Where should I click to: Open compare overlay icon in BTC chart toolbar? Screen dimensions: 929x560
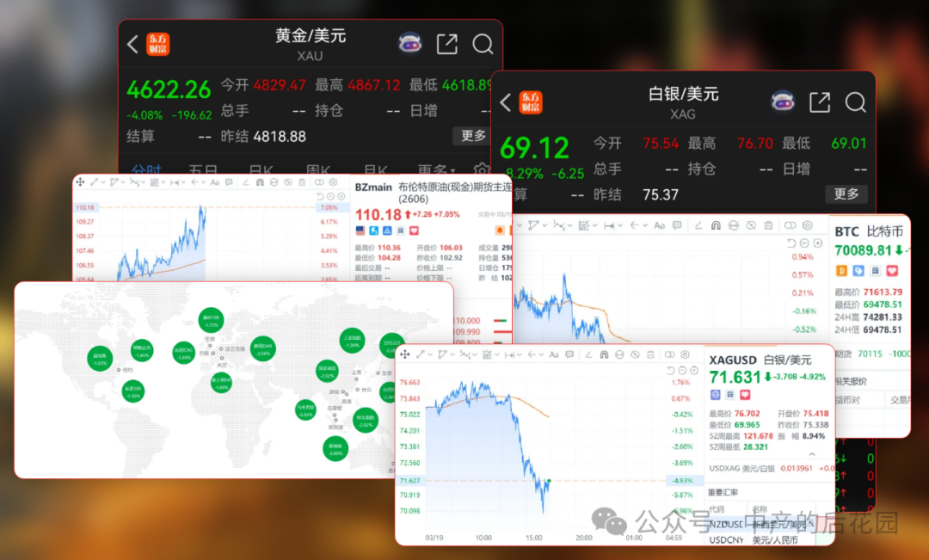point(791,225)
